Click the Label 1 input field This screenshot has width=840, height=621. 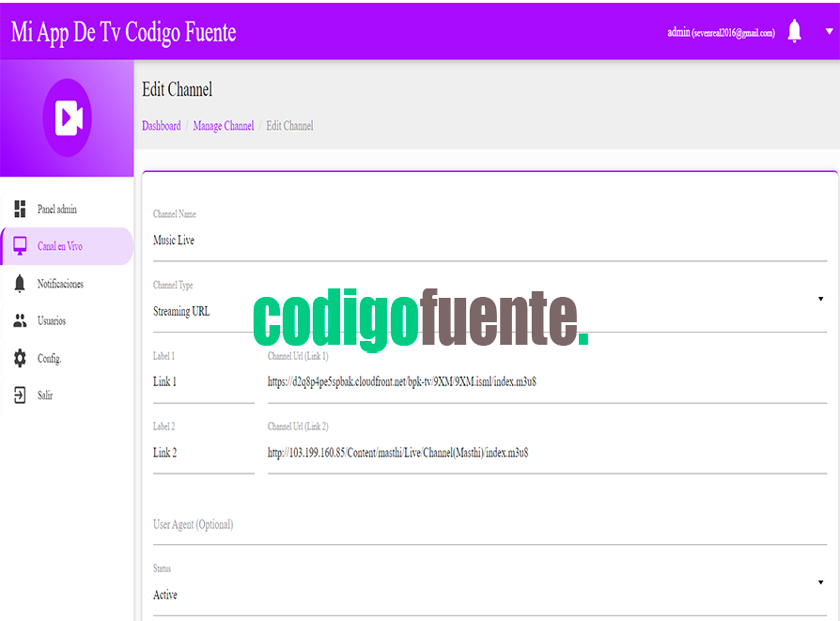click(x=203, y=382)
